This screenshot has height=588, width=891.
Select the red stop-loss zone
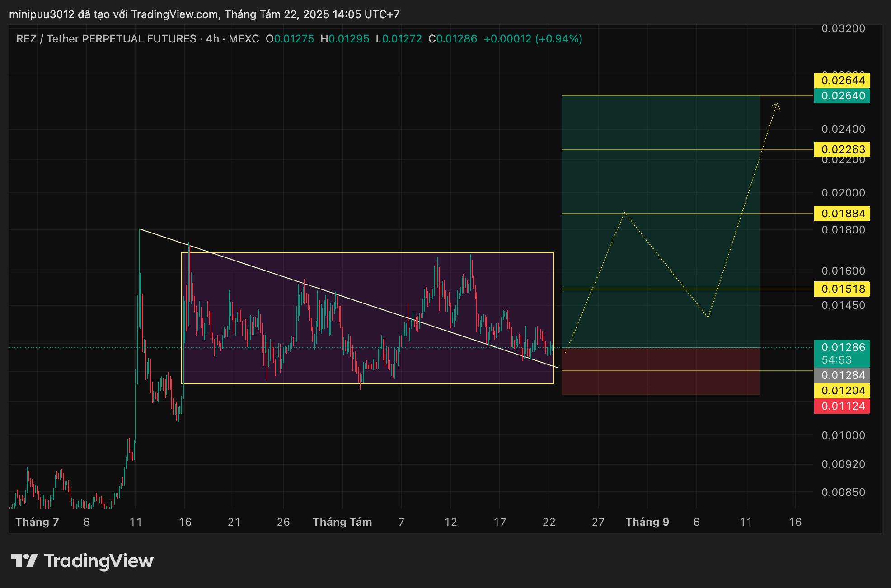pos(660,382)
